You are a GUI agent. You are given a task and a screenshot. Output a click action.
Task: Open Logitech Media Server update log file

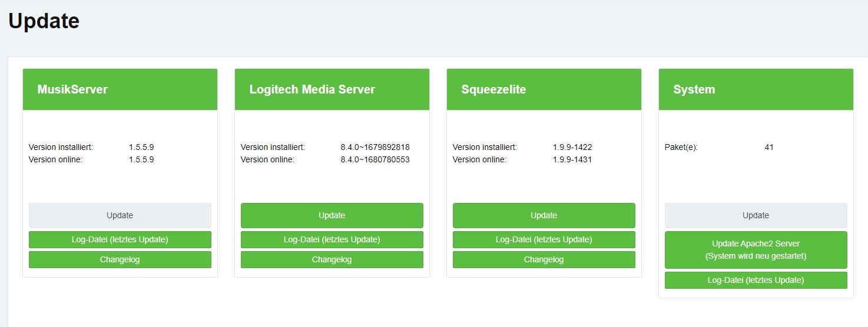tap(332, 239)
